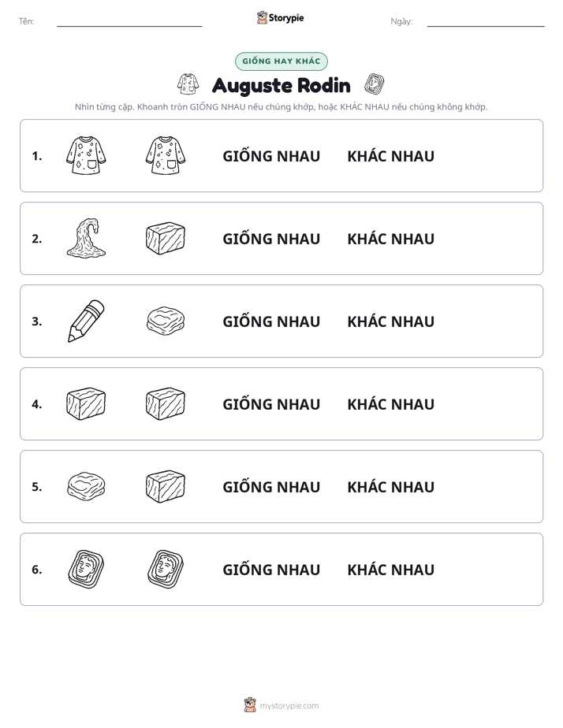Click the GIỐNG HAY KHÁC badge

281,61
